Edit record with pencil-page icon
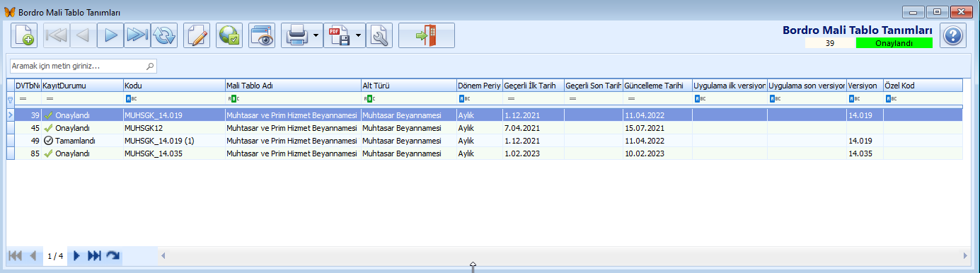Screen dimensions: 980x273 coord(197,35)
